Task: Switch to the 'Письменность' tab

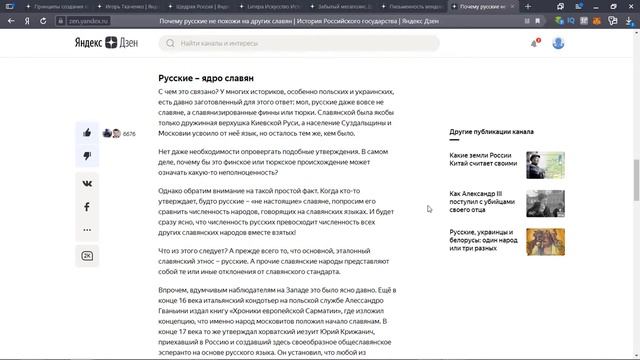Action: 412,7
